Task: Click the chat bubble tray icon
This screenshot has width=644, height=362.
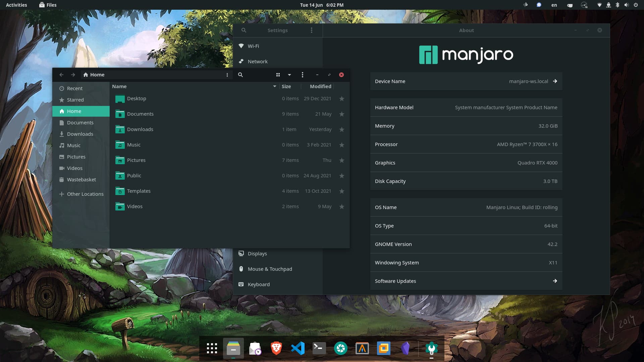Action: [x=539, y=5]
